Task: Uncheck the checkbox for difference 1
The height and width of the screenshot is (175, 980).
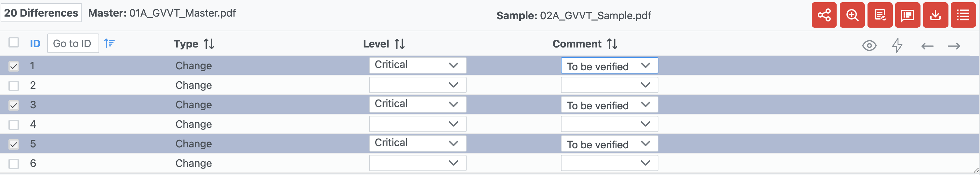Action: (x=14, y=66)
